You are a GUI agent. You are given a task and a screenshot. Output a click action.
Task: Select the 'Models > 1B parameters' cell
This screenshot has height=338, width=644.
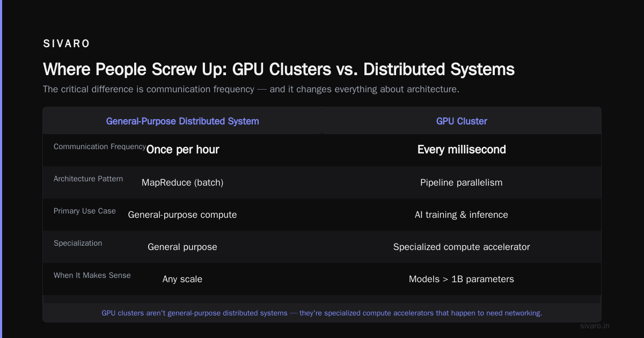coord(462,279)
